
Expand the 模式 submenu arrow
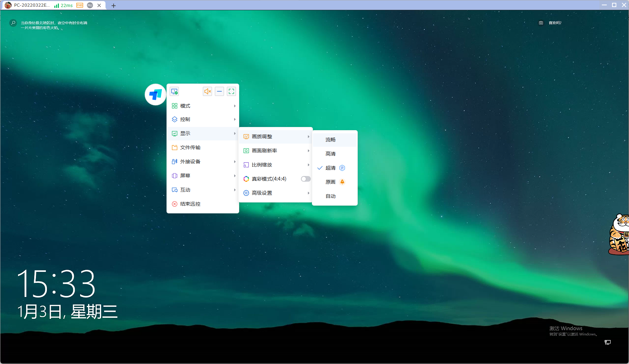[235, 106]
